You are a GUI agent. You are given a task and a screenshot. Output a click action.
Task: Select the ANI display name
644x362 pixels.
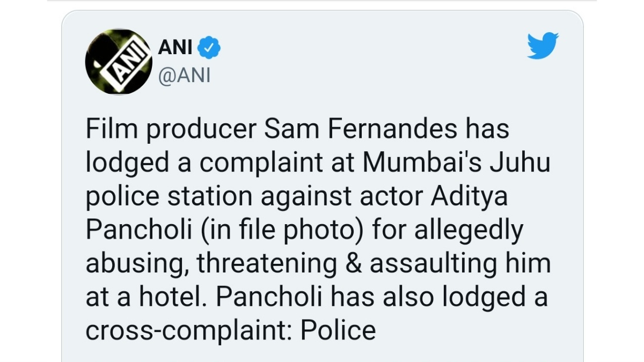tap(175, 48)
